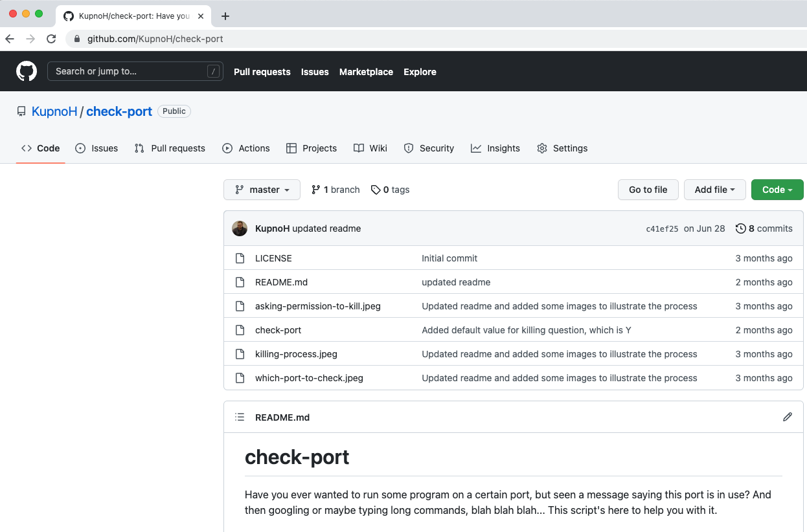Expand the Add file dropdown

point(714,190)
